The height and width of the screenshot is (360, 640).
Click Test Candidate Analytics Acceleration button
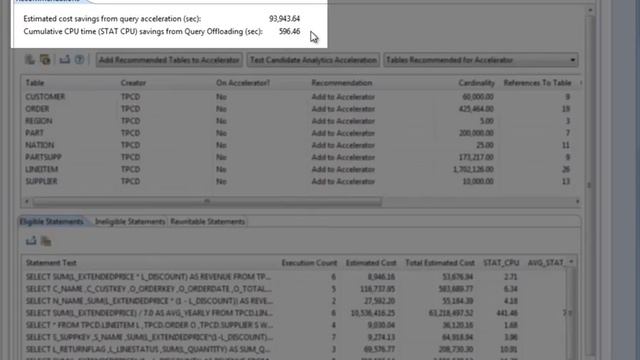click(313, 60)
